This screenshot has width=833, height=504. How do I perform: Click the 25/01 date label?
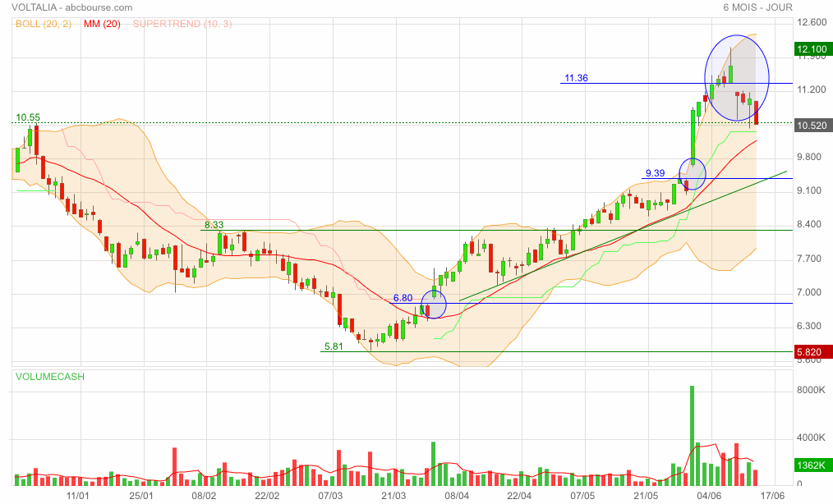point(140,496)
